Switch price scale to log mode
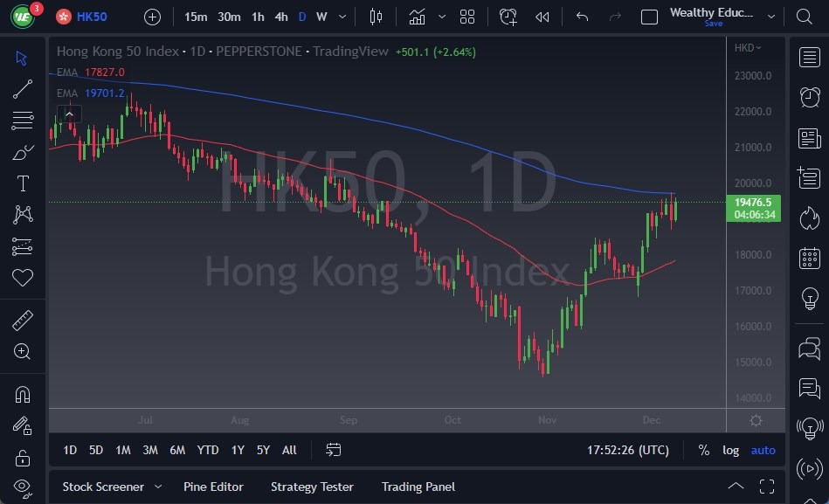The image size is (829, 504). click(730, 450)
